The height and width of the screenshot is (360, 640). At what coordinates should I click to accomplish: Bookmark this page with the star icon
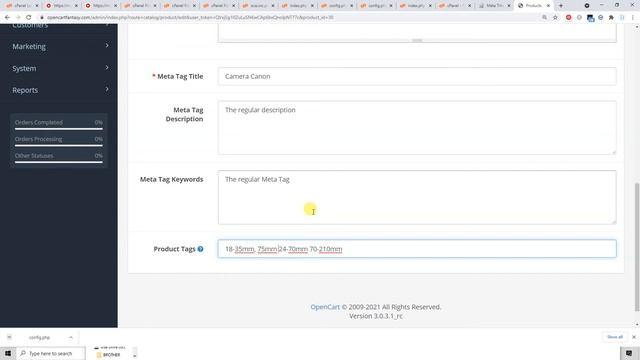click(x=555, y=18)
